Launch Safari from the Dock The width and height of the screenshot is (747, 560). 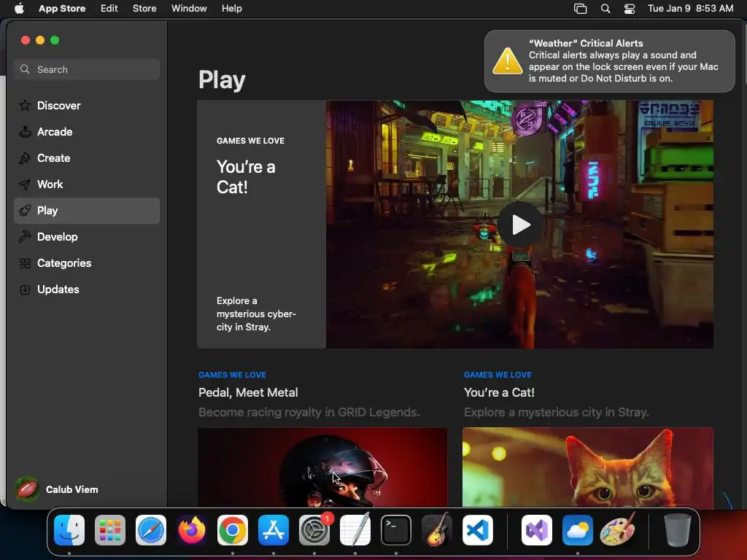click(151, 530)
